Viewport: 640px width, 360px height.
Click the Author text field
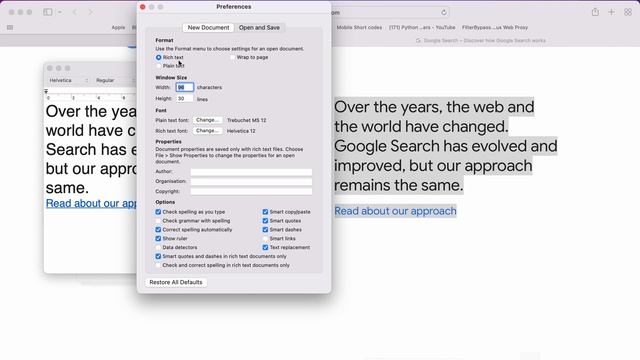click(251, 172)
